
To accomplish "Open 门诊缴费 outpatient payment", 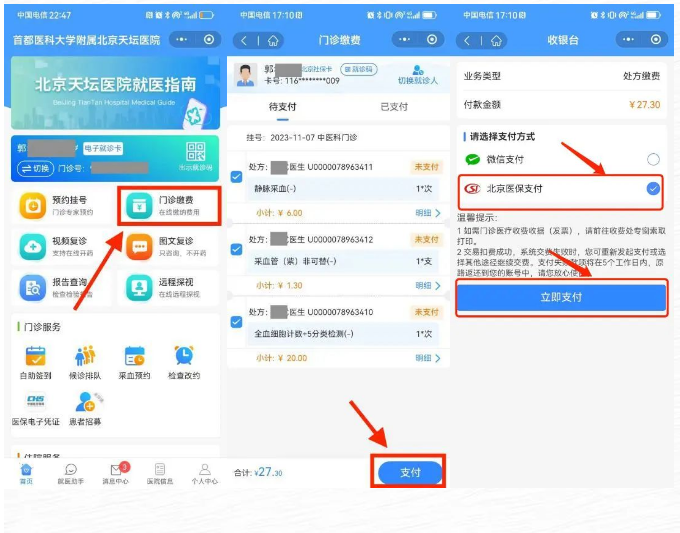I will 167,207.
